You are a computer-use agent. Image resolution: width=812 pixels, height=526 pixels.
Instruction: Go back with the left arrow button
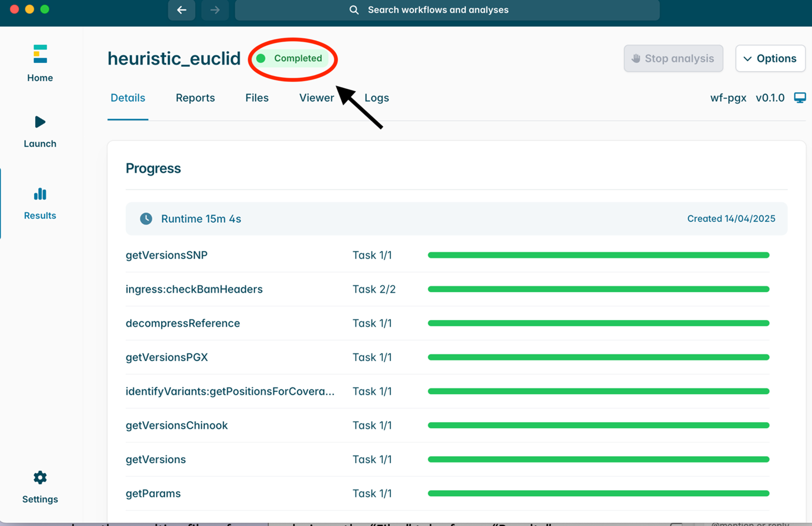pyautogui.click(x=181, y=10)
